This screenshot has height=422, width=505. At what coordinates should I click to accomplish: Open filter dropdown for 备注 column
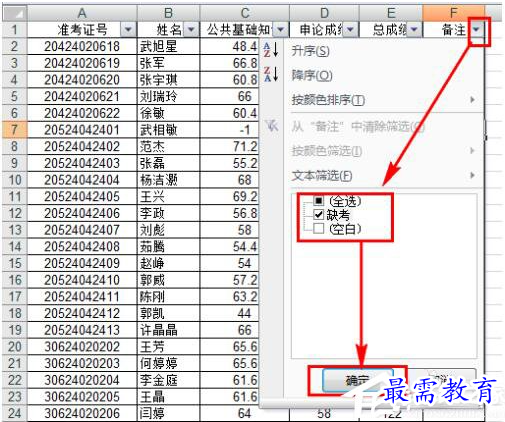tap(476, 30)
